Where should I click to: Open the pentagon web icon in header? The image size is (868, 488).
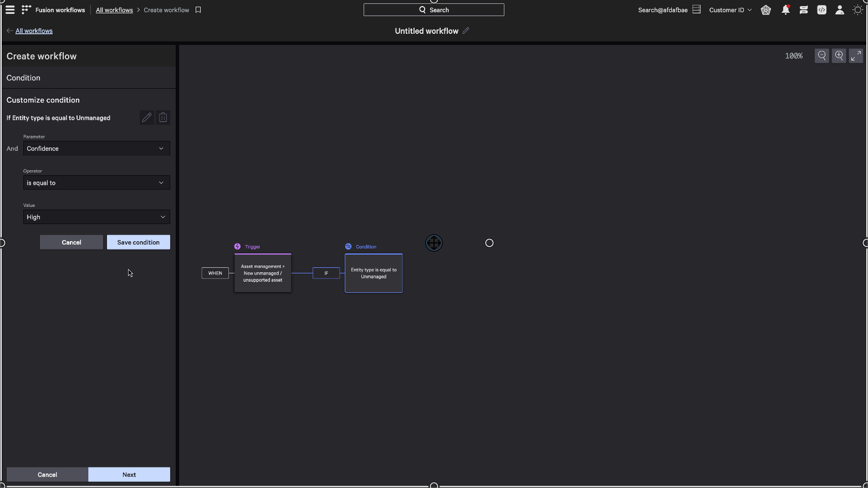[766, 10]
